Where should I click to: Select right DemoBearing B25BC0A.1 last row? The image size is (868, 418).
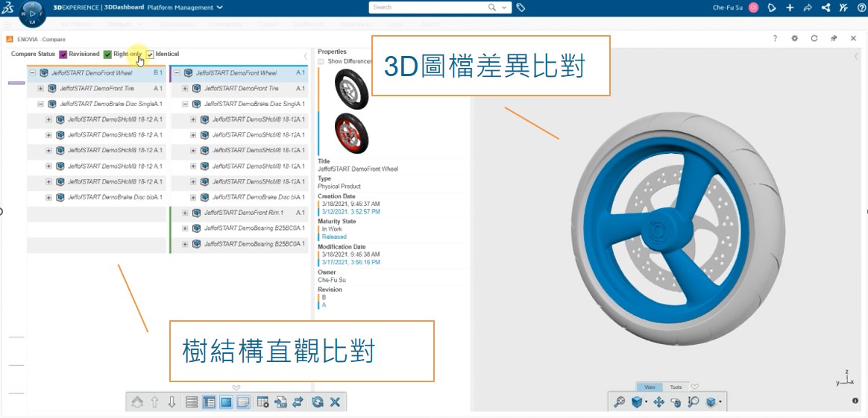click(x=239, y=243)
